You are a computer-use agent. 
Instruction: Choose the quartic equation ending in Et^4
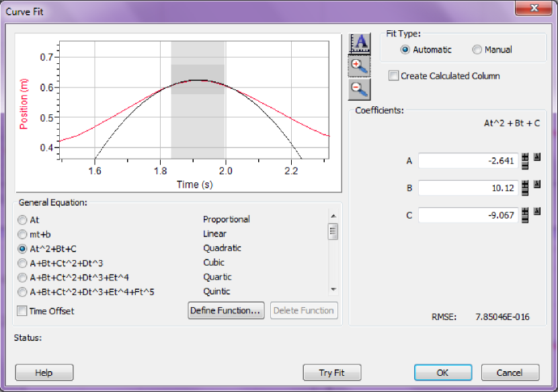point(22,277)
